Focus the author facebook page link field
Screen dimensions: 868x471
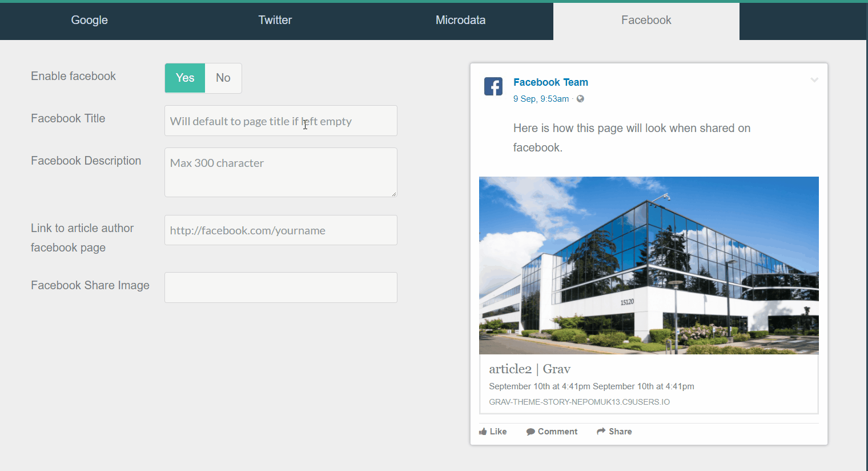point(281,230)
